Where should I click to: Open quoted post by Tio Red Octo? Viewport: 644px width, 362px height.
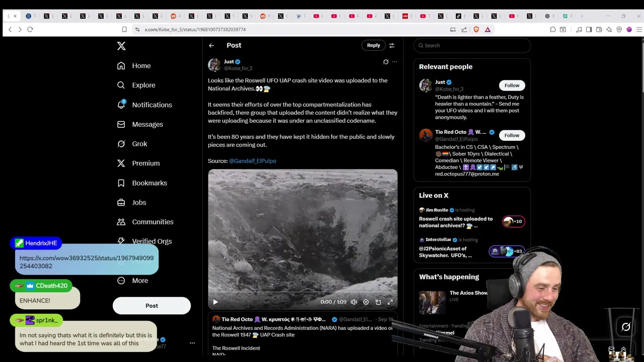point(303,334)
